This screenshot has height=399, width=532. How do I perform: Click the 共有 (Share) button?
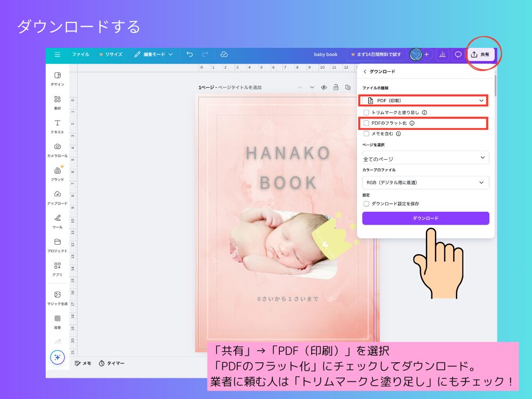click(x=481, y=54)
